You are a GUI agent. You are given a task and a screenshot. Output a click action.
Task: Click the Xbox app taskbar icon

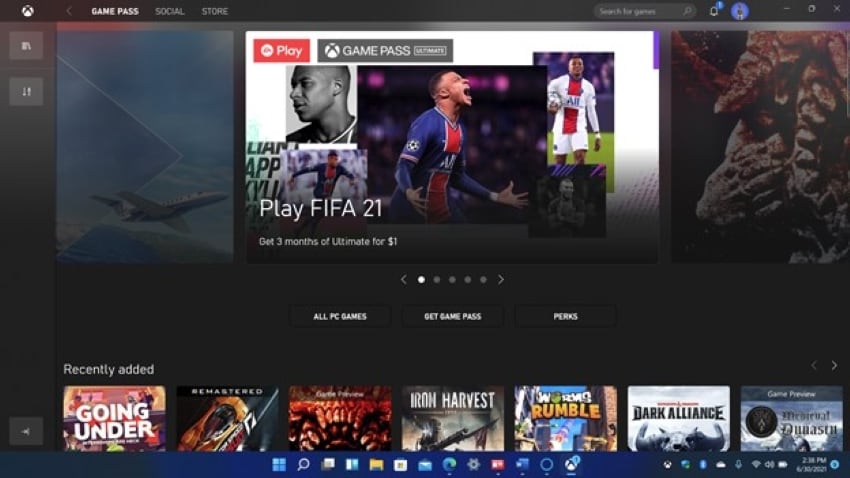click(571, 464)
